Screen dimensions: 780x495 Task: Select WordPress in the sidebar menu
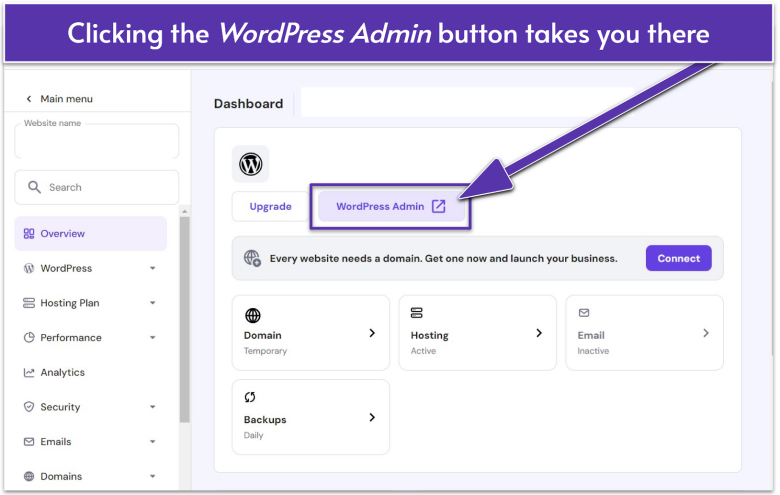coord(91,268)
